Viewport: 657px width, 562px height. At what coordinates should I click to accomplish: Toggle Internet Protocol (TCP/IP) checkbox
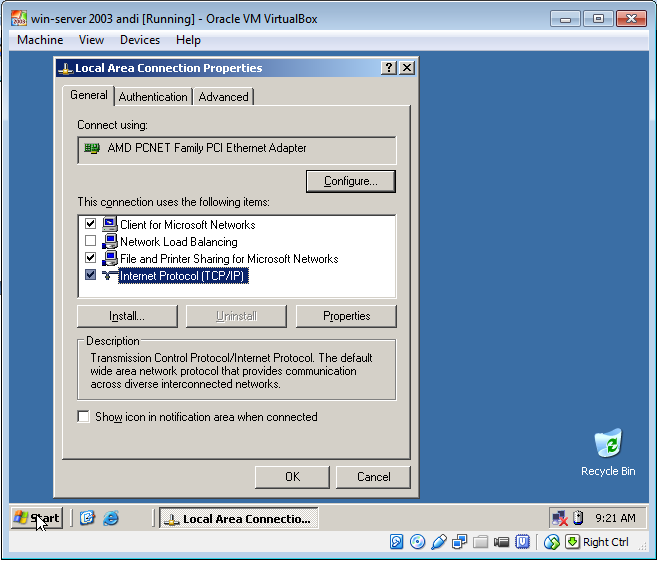click(x=91, y=275)
